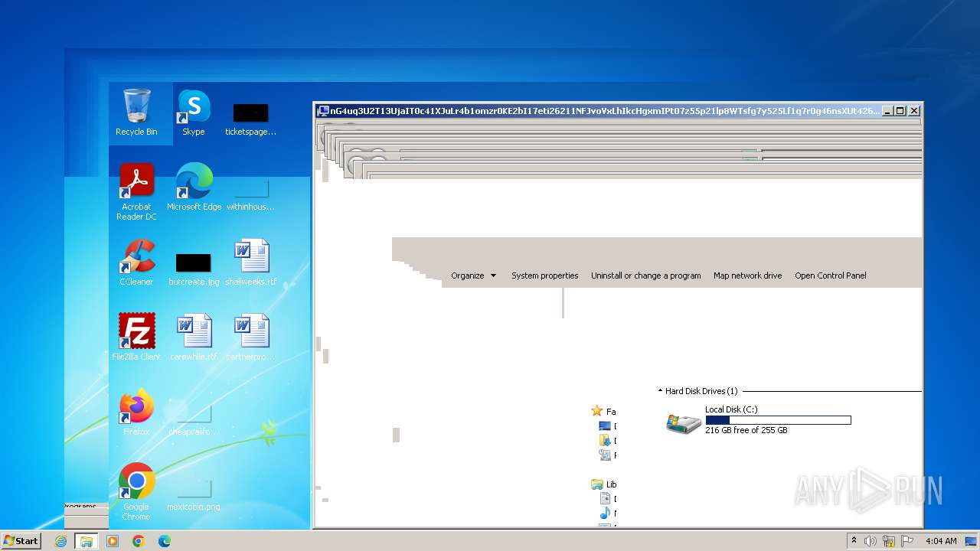
Task: Select the cheapcalifo file on the desktop
Action: click(x=194, y=419)
